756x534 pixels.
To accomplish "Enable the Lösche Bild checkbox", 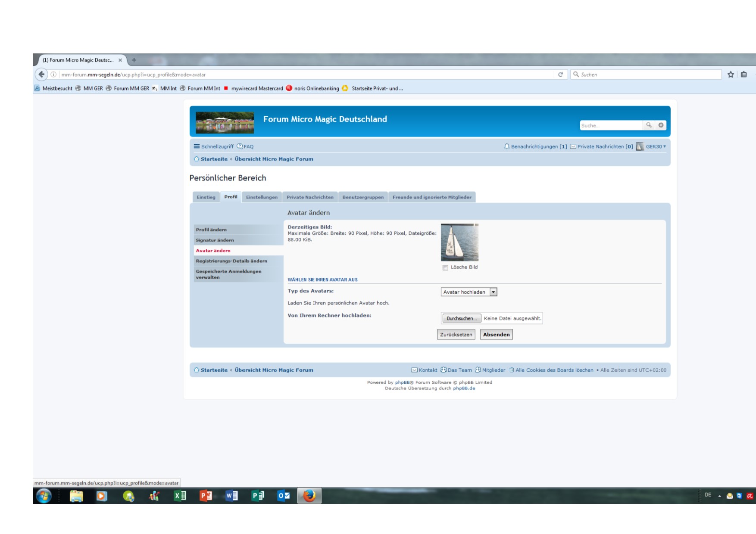I will click(x=445, y=267).
